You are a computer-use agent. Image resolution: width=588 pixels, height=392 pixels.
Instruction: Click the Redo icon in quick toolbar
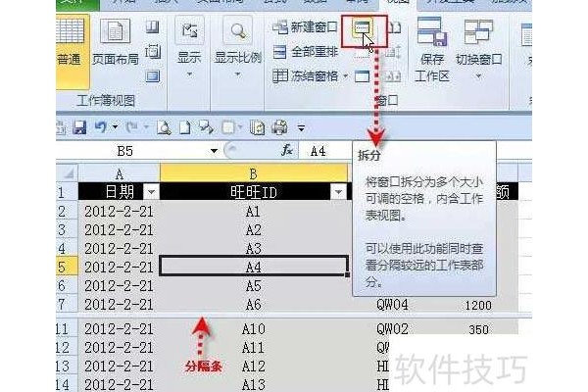131,127
